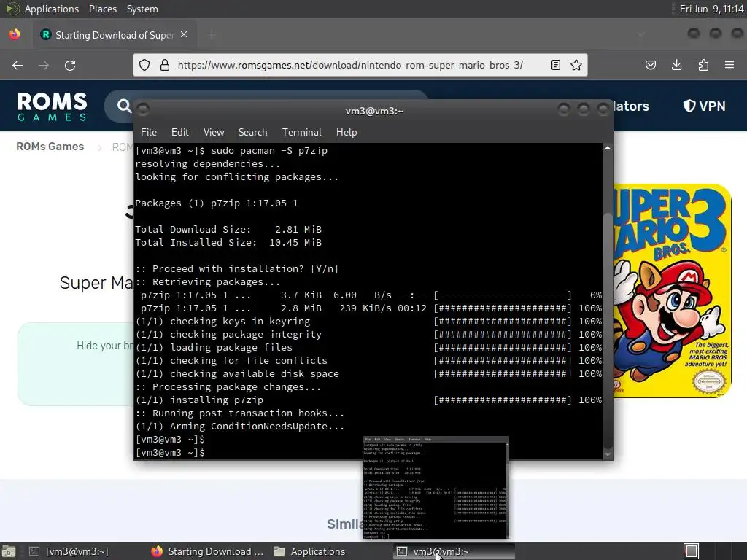Click the VPN shield link
The width and height of the screenshot is (747, 560).
[704, 106]
